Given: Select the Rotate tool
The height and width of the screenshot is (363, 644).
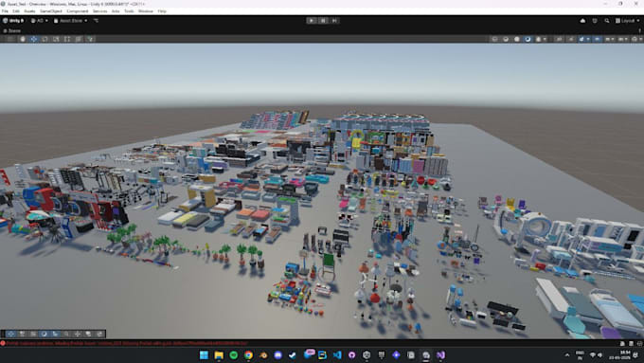Looking at the screenshot, I should coord(45,39).
